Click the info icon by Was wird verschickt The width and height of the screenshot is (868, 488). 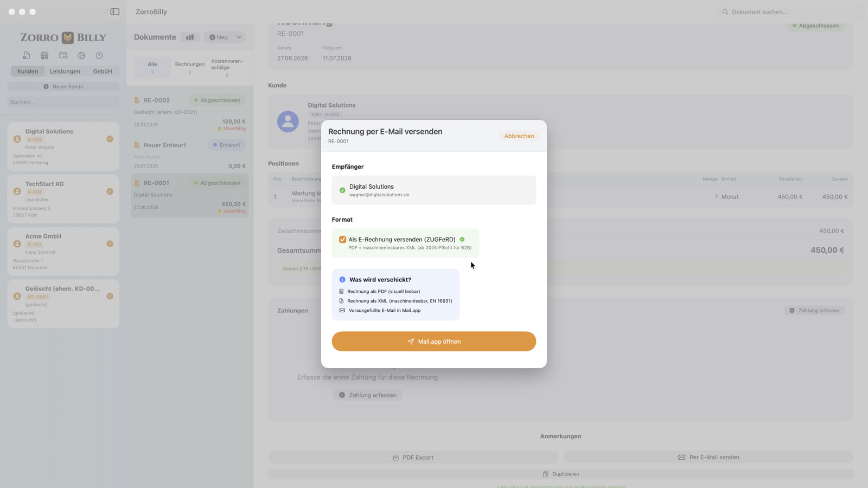[x=342, y=280]
